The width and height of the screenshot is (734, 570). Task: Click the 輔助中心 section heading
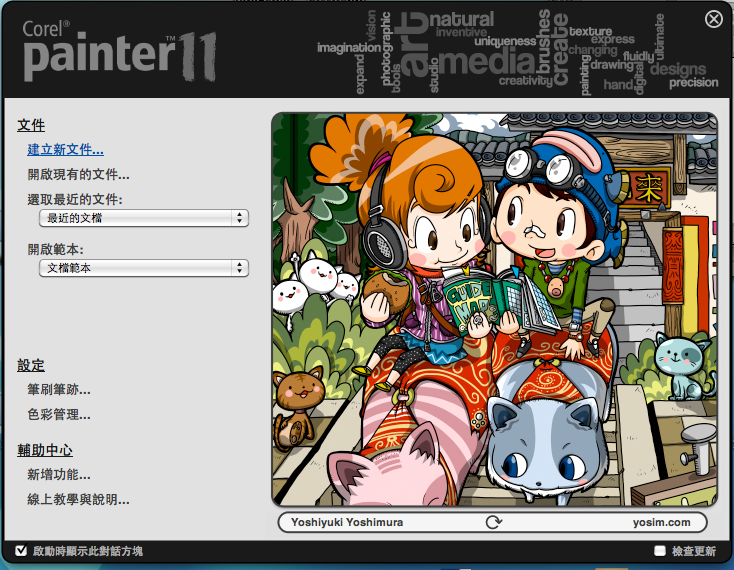click(45, 450)
